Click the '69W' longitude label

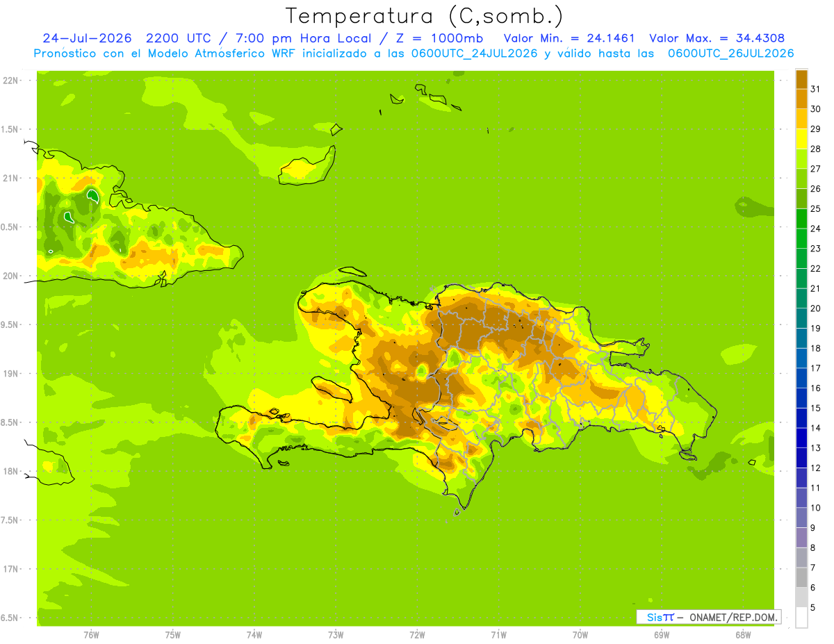[x=662, y=634]
